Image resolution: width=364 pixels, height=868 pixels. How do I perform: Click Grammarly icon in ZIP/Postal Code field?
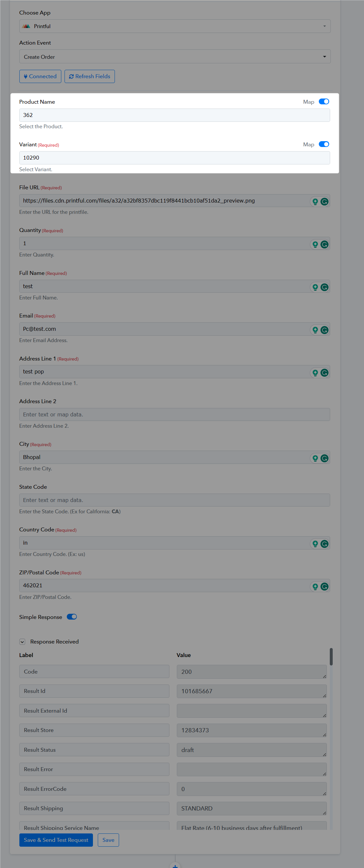coord(324,586)
